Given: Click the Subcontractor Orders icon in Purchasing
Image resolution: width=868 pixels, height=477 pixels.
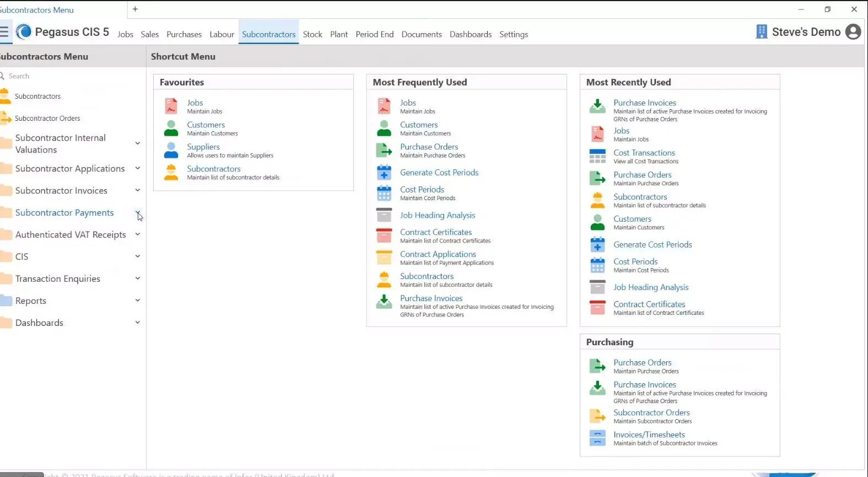Looking at the screenshot, I should coord(597,416).
